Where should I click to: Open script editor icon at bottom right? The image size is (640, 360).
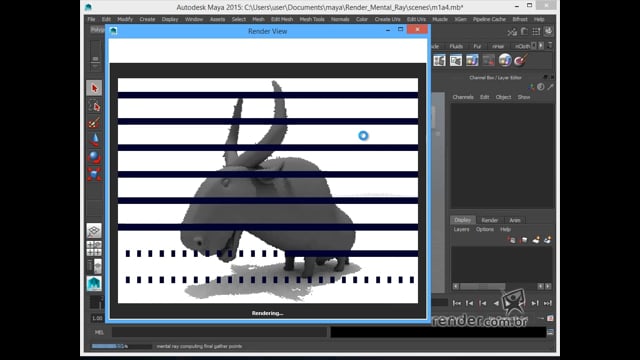tap(550, 333)
